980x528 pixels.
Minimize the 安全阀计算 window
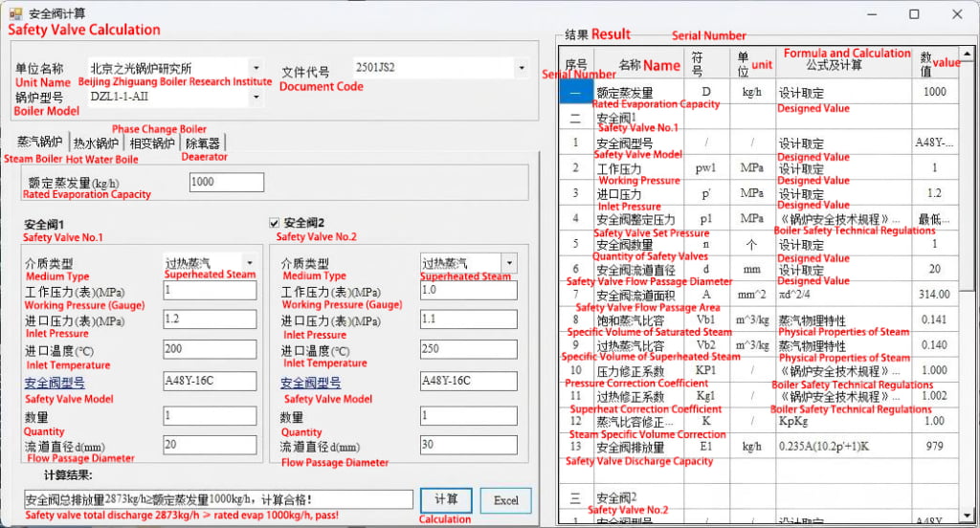click(870, 14)
